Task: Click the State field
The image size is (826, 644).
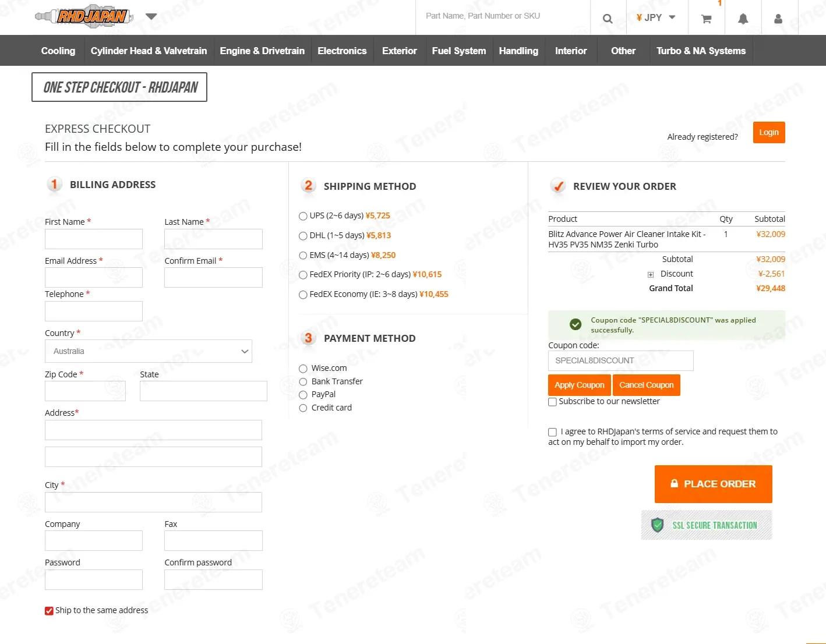Action: [203, 391]
